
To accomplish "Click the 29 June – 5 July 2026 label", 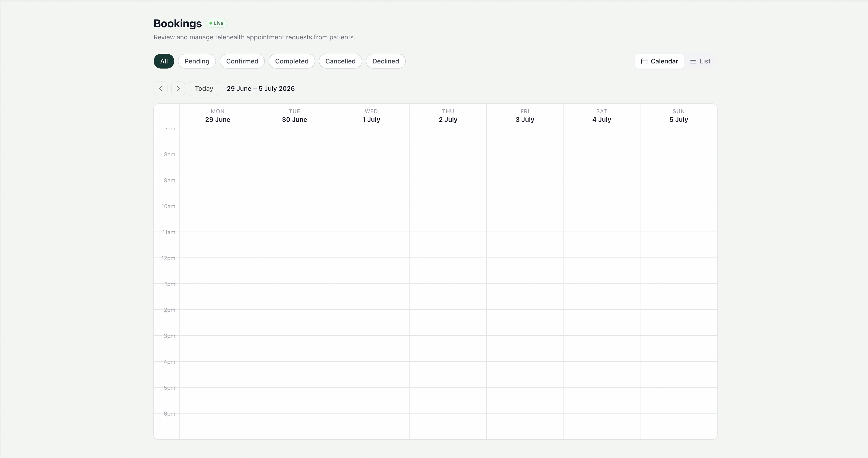I will [260, 89].
